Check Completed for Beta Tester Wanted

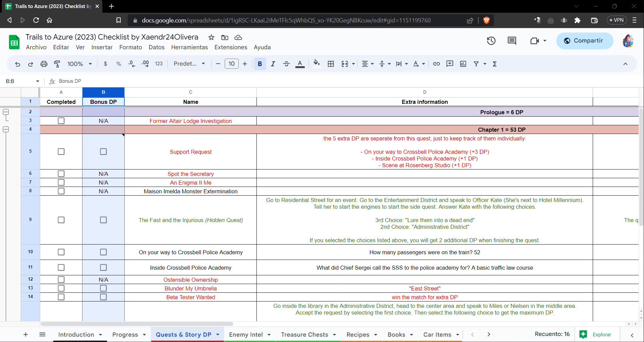(x=61, y=297)
